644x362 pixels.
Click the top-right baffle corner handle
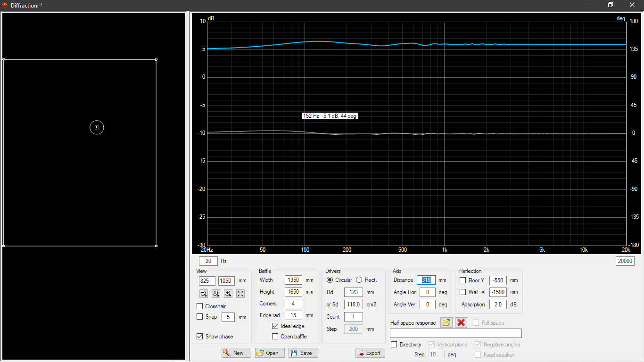pos(156,59)
